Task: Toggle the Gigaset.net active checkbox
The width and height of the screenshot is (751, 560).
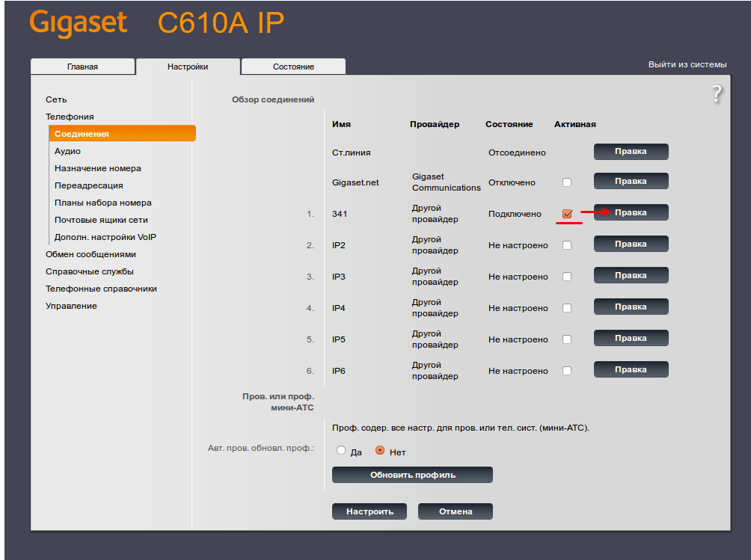Action: coord(567,182)
